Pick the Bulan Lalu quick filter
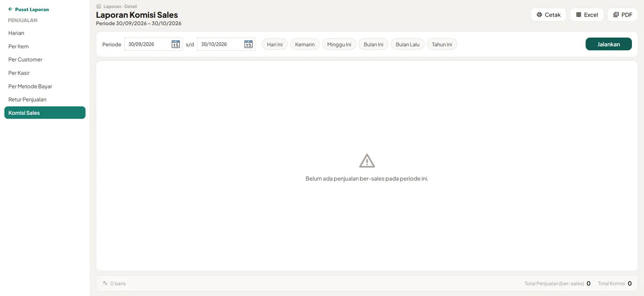644x296 pixels. (x=408, y=44)
